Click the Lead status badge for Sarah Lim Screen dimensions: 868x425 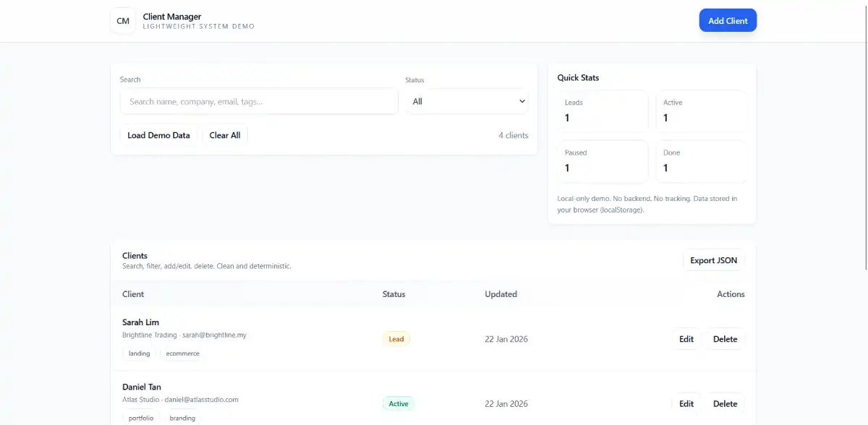tap(396, 338)
